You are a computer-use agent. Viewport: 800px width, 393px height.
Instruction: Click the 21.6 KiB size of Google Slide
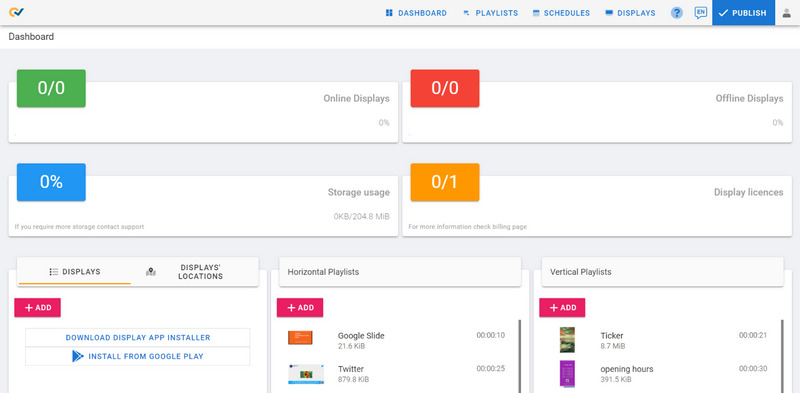click(352, 347)
